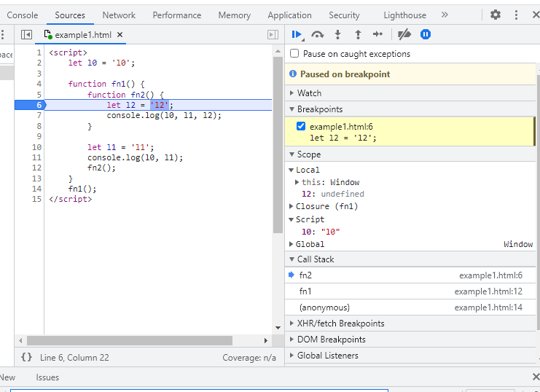Image resolution: width=540 pixels, height=392 pixels.
Task: Toggle pause on exceptions icon
Action: [x=426, y=34]
